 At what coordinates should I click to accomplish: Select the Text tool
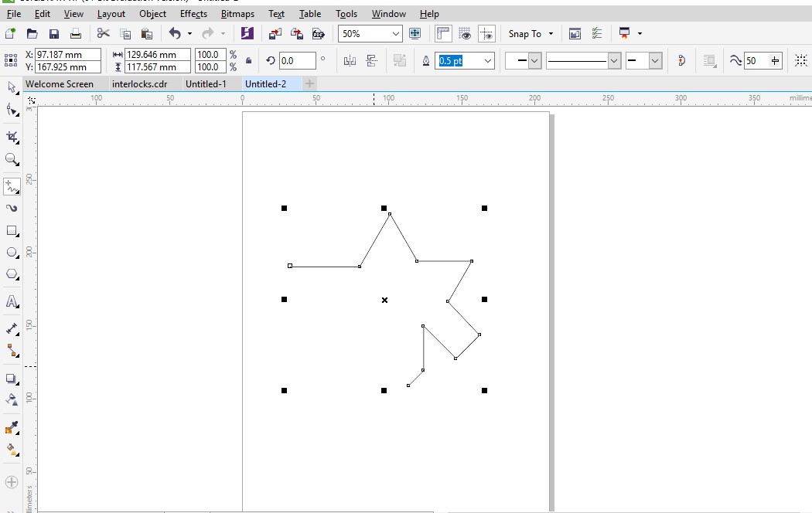(12, 301)
